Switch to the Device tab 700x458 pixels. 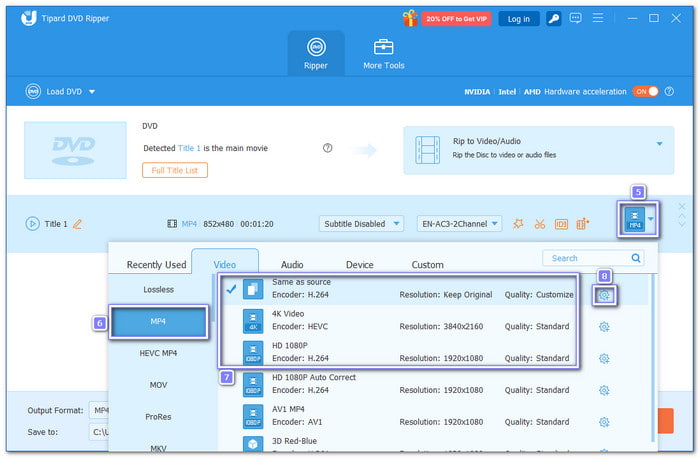point(360,265)
